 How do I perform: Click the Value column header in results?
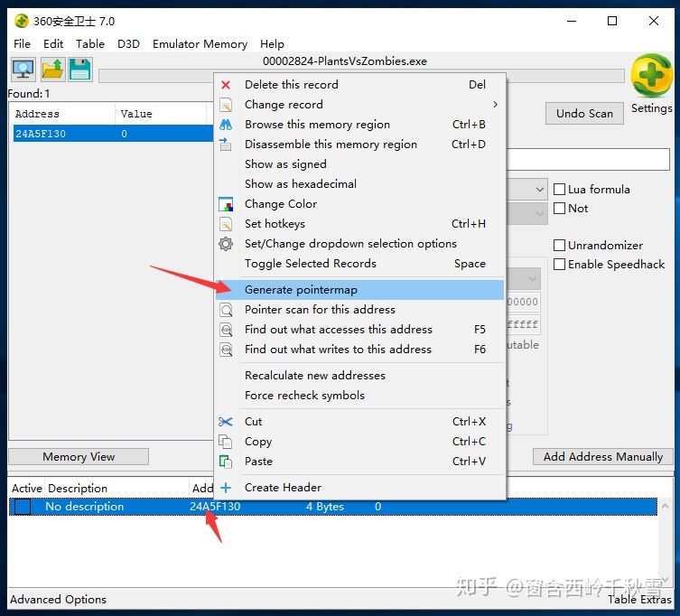[x=161, y=114]
